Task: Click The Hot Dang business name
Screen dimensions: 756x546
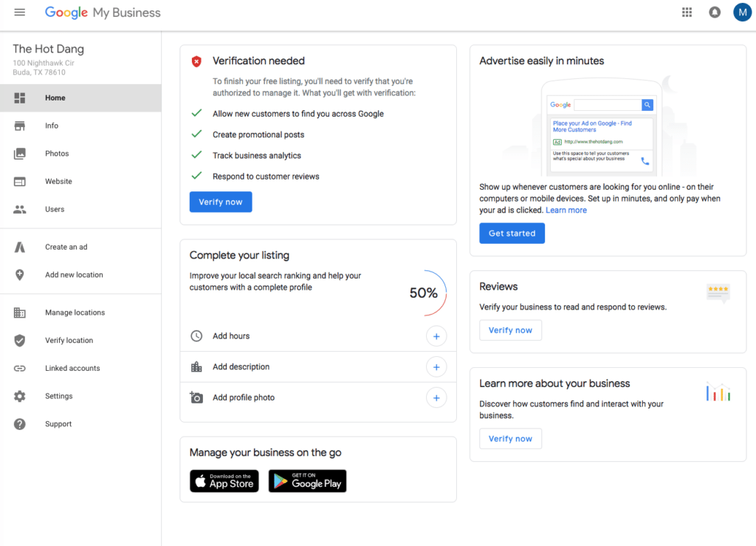Action: [x=48, y=50]
